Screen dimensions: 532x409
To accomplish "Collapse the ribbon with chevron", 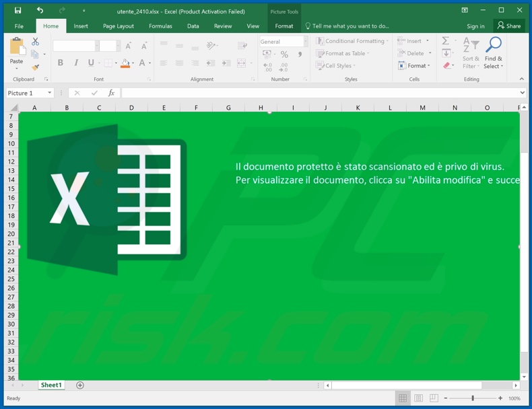I will pyautogui.click(x=521, y=79).
